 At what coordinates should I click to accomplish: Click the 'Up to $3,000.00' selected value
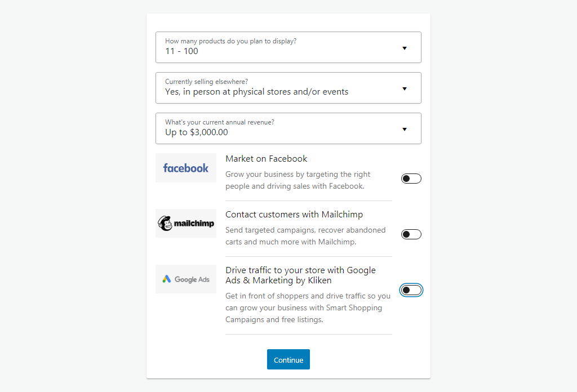197,132
